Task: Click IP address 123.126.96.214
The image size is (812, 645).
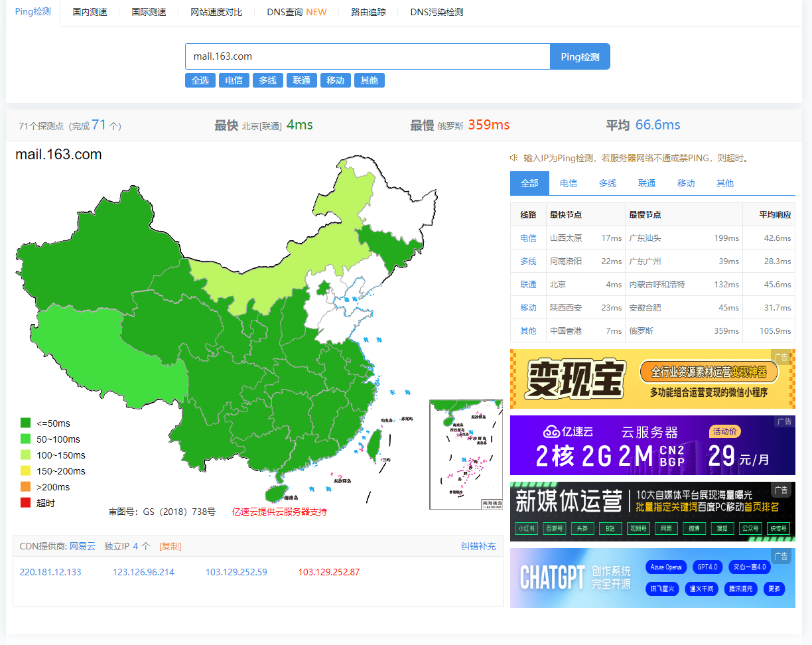Action: pos(143,572)
